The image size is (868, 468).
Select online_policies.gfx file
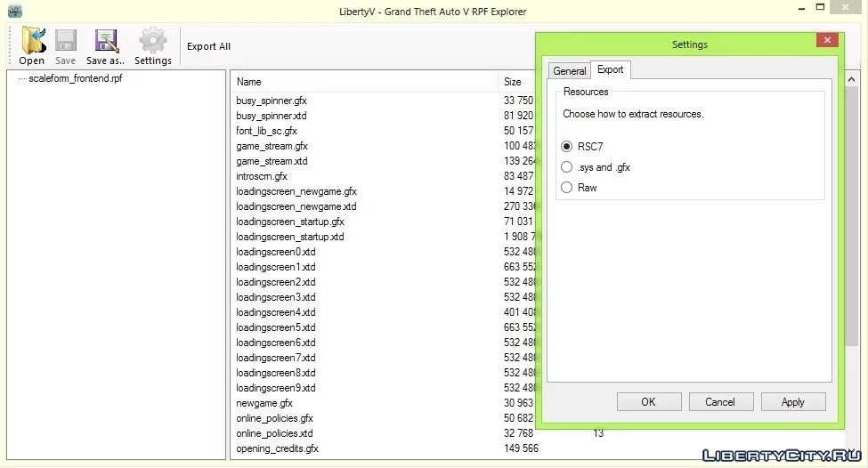tap(274, 418)
